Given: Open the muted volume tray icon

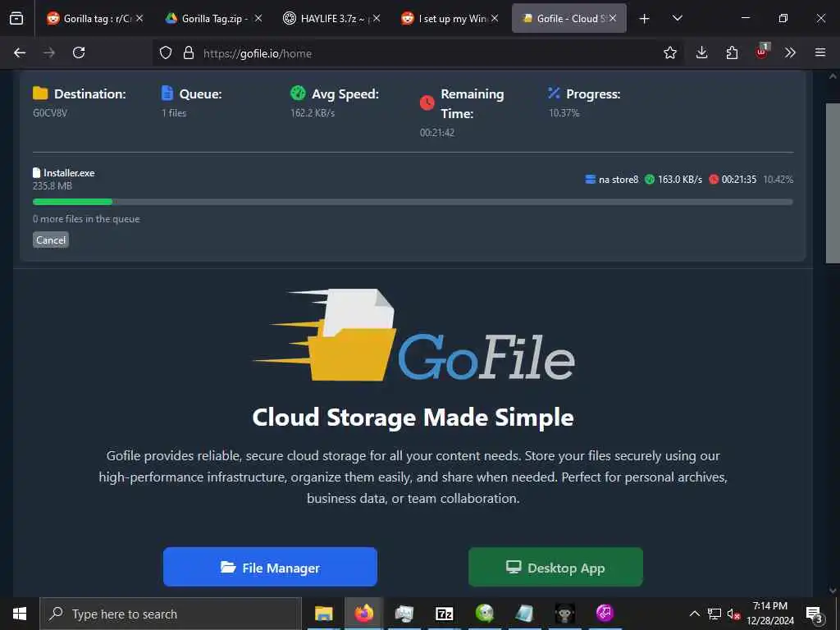Looking at the screenshot, I should (x=733, y=614).
